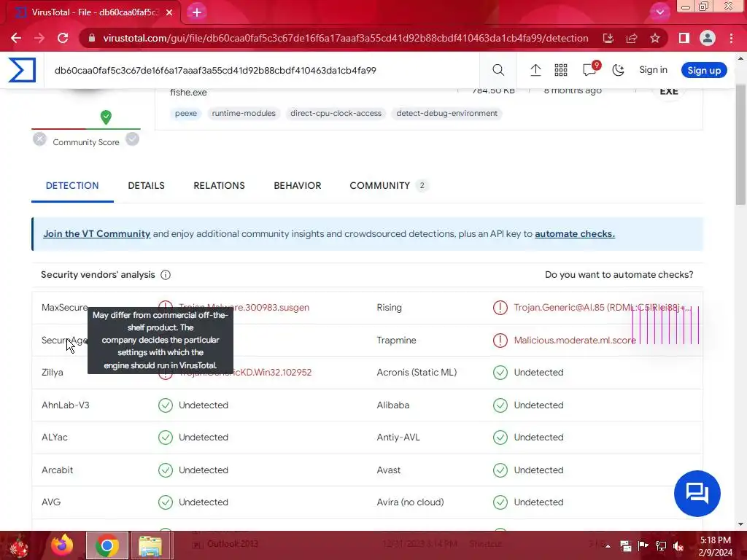Image resolution: width=747 pixels, height=560 pixels.
Task: Click the info icon beside Security vendors' analysis
Action: click(x=166, y=275)
